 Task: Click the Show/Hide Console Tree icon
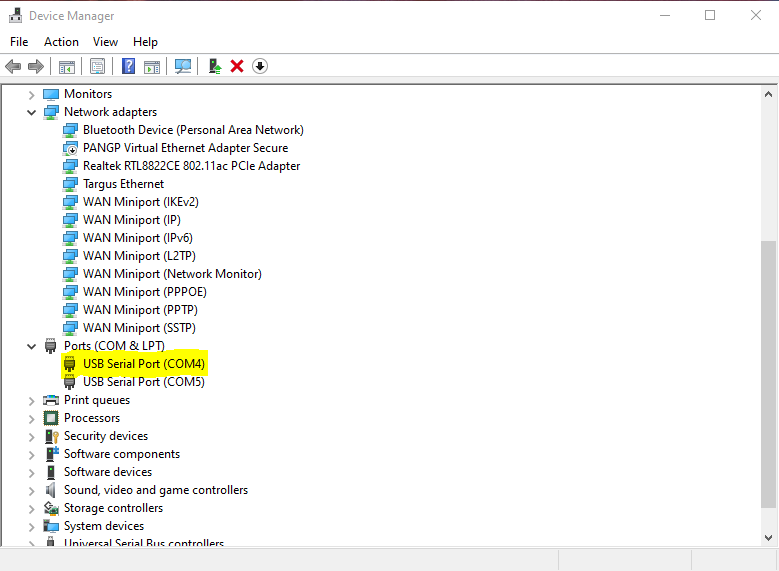tap(67, 66)
